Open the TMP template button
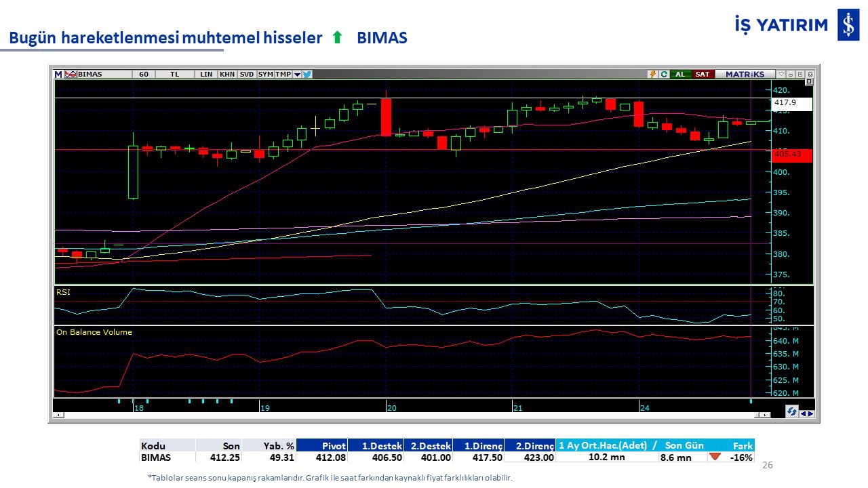Viewport: 868px width, 488px height. (x=283, y=75)
